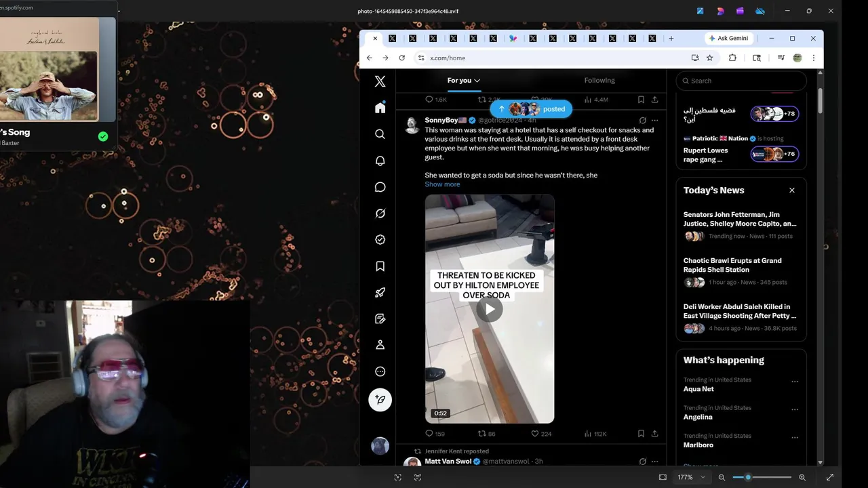
Task: Open Notifications bell in sidebar
Action: pos(380,161)
